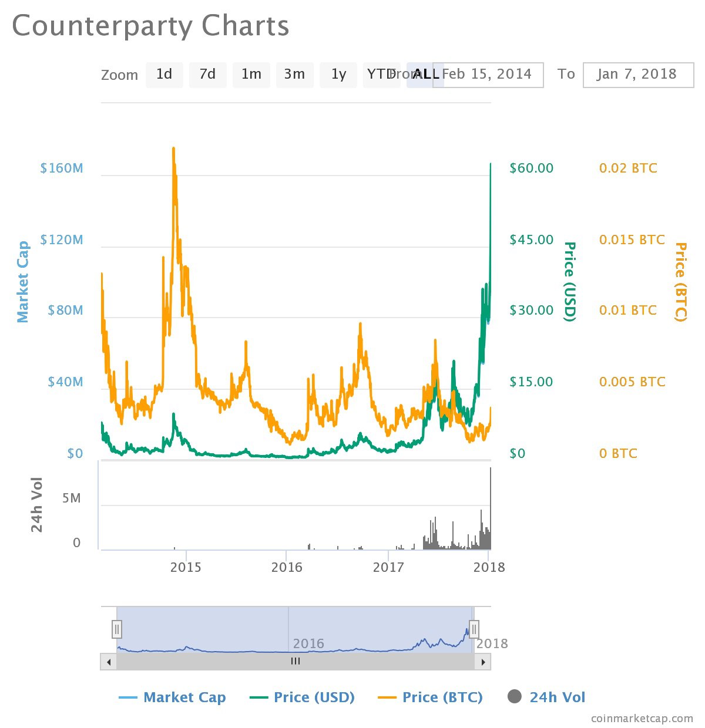Click the vertical Price (BTC) axis title
The image size is (705, 728).
click(681, 282)
